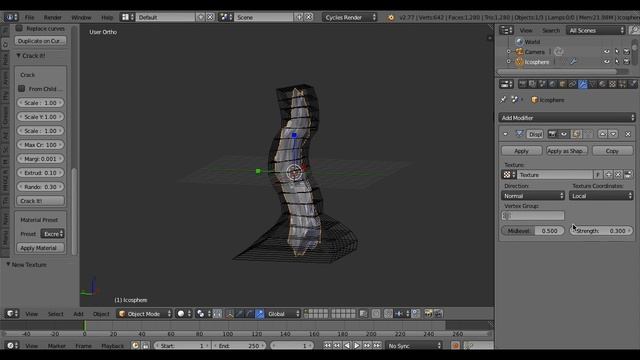The height and width of the screenshot is (360, 640).
Task: Remove the Displace modifier
Action: pyautogui.click(x=628, y=134)
